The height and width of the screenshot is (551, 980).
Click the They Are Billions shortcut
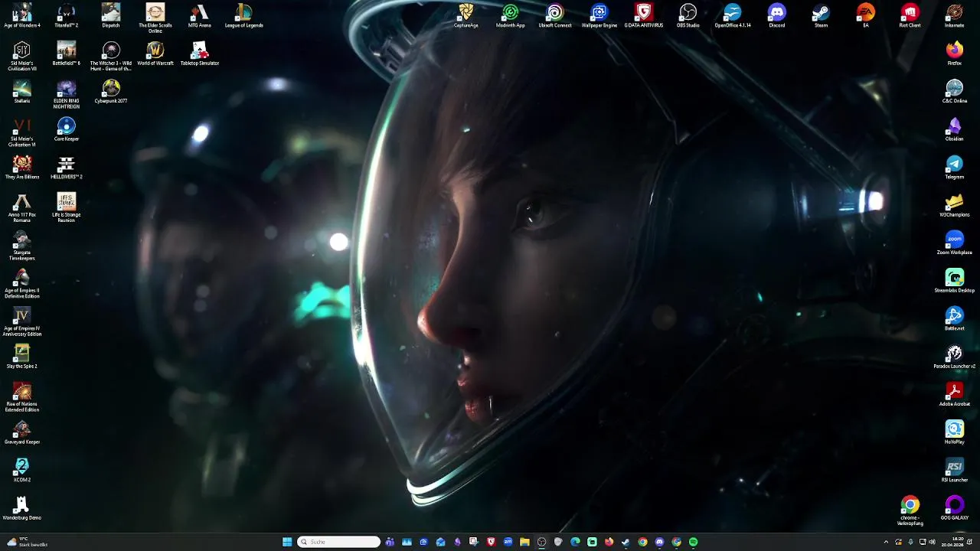click(22, 167)
